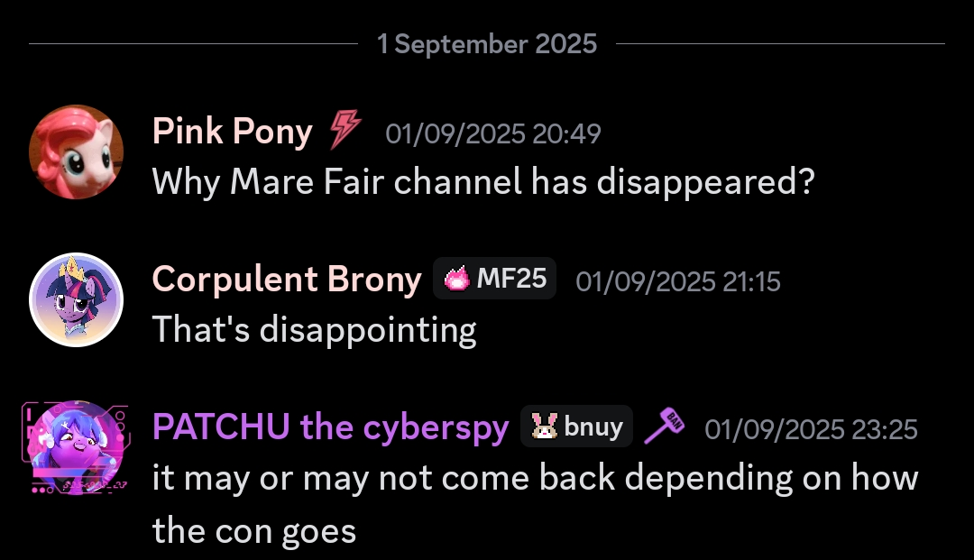Viewport: 974px width, 560px height.
Task: Select the message 'That's disappointing'
Action: (315, 330)
